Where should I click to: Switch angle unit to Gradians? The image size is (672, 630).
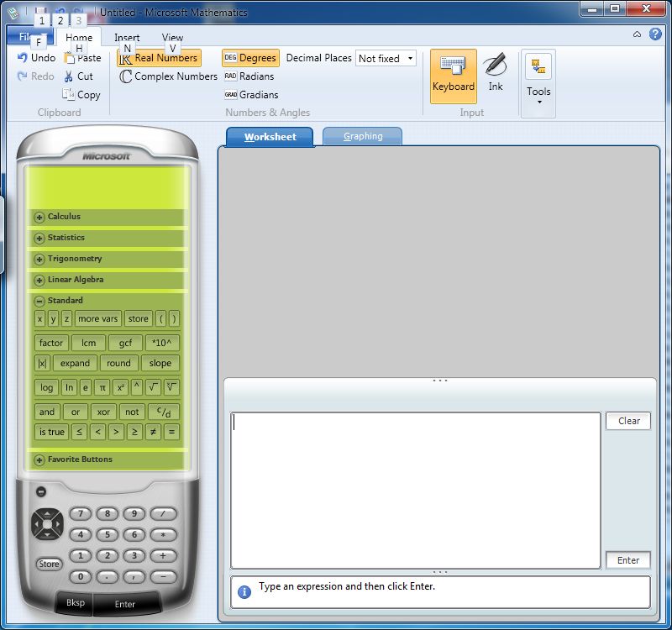click(x=250, y=95)
